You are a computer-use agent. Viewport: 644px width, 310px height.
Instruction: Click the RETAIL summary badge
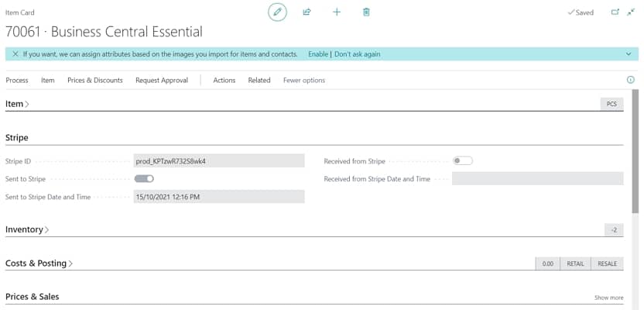coord(575,263)
